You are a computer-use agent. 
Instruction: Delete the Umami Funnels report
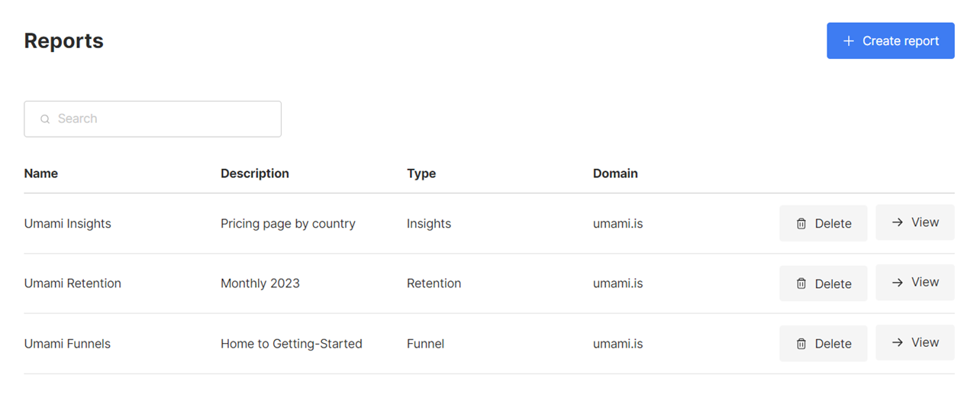(823, 344)
